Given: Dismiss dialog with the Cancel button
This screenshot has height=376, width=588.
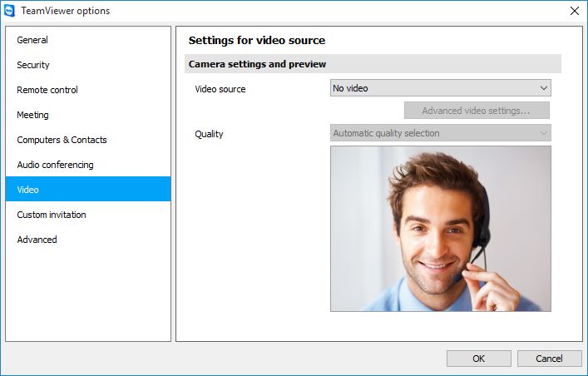Looking at the screenshot, I should tap(549, 359).
